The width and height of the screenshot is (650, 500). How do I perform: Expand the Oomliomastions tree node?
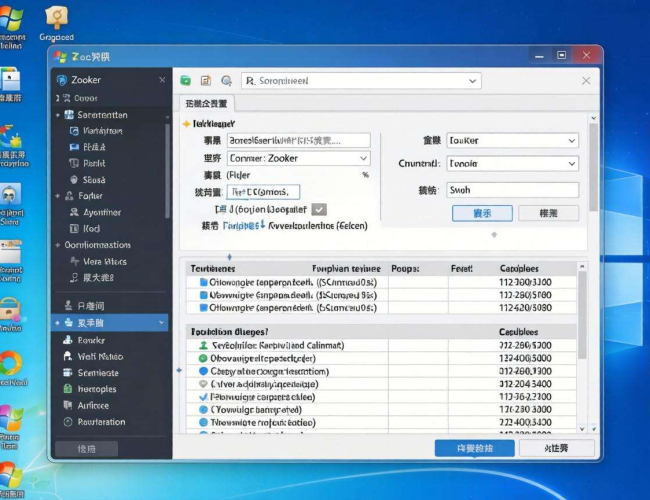coord(58,245)
